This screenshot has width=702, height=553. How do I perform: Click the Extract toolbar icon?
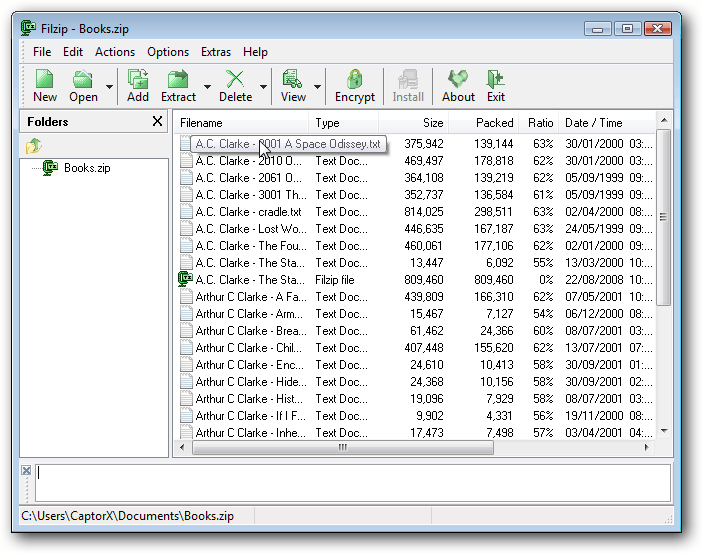pos(178,79)
